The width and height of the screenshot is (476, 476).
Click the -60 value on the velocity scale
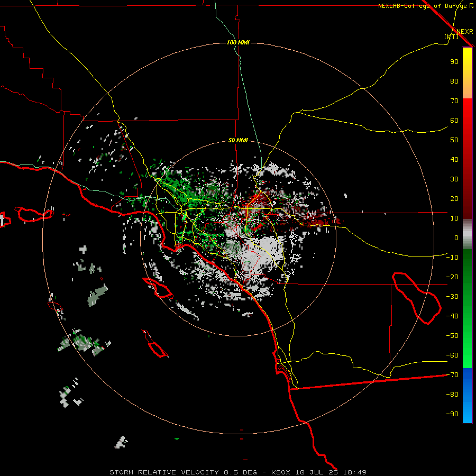(x=452, y=355)
